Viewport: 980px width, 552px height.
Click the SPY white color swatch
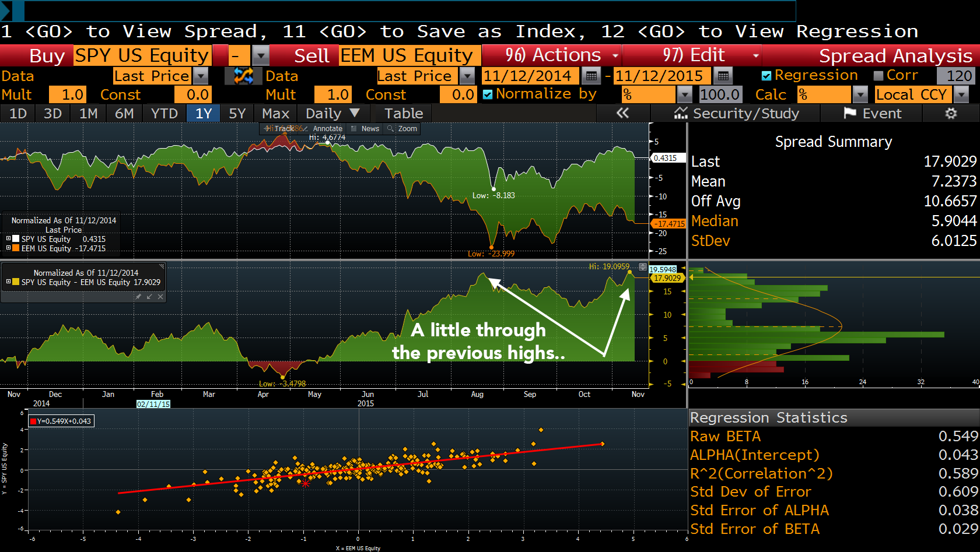[16, 238]
